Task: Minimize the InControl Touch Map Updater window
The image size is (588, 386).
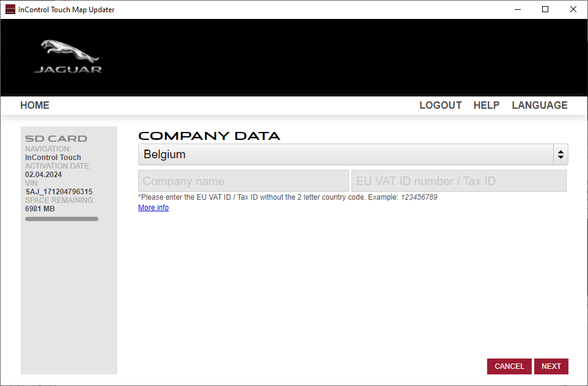Action: pos(518,9)
